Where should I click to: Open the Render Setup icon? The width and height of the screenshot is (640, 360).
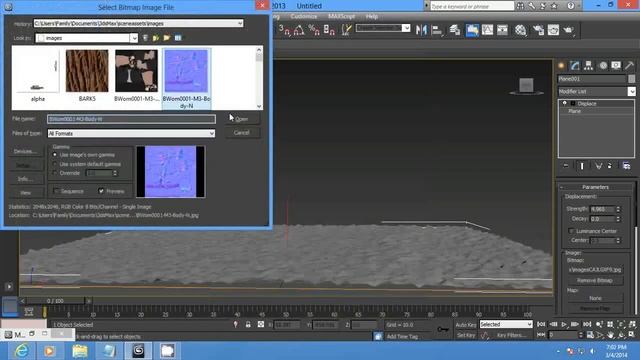pos(538,30)
